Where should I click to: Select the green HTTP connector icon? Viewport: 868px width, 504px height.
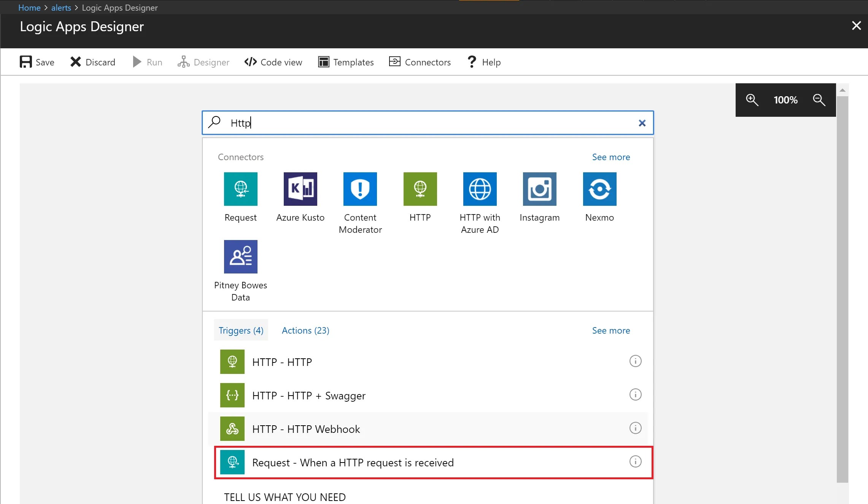(x=420, y=189)
